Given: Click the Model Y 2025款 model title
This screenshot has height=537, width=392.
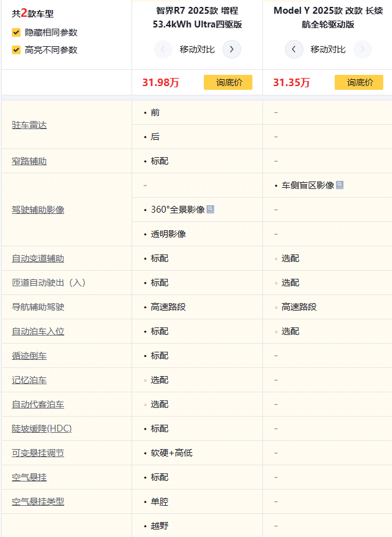Looking at the screenshot, I should [328, 17].
